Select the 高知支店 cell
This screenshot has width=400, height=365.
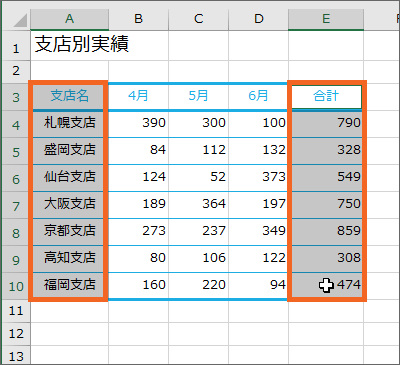pyautogui.click(x=69, y=259)
